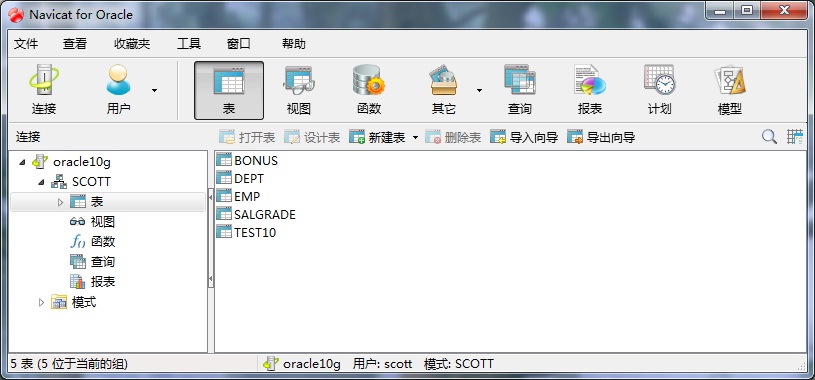815x380 pixels.
Task: Minimize the Navicat window
Action: (x=720, y=10)
